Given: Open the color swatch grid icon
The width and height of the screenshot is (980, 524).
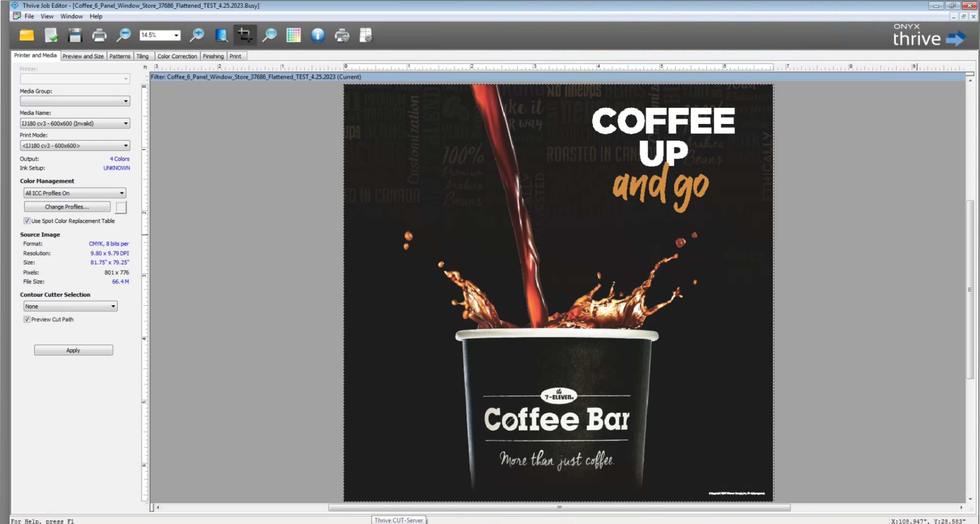Looking at the screenshot, I should [293, 35].
